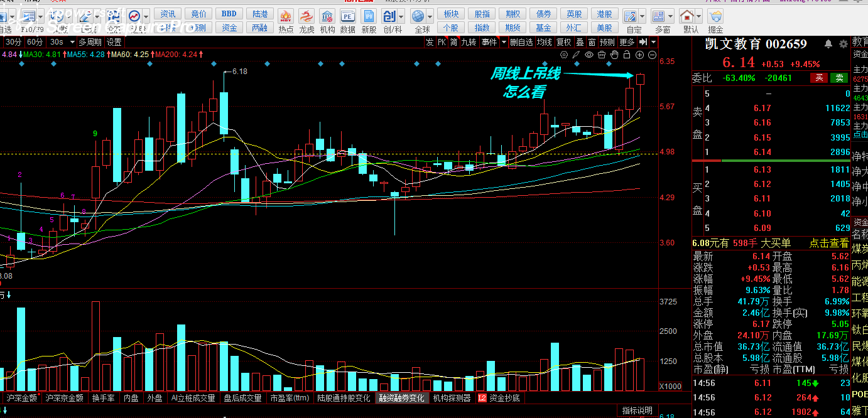Image resolution: width=868 pixels, height=418 pixels.
Task: Click the 6.18 high price label
Action: [x=239, y=72]
